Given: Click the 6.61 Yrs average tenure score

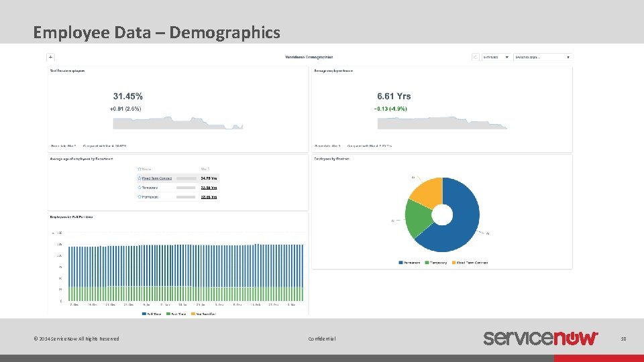Looking at the screenshot, I should pos(394,97).
